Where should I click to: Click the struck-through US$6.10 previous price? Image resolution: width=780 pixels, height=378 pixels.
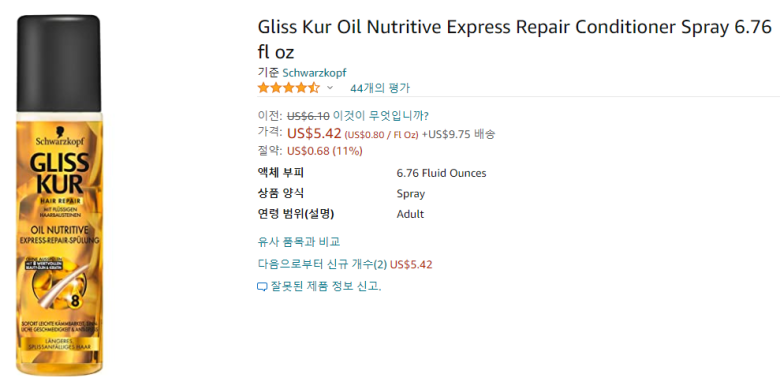308,116
